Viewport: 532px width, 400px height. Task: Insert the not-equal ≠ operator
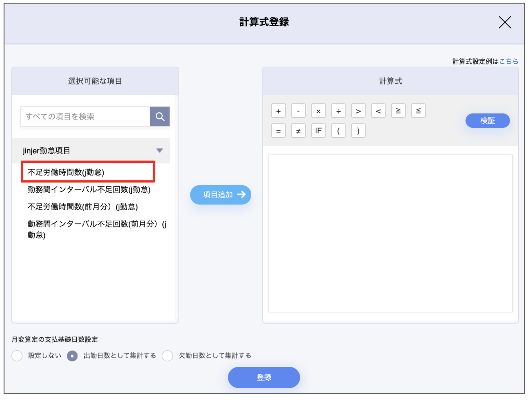(x=298, y=131)
